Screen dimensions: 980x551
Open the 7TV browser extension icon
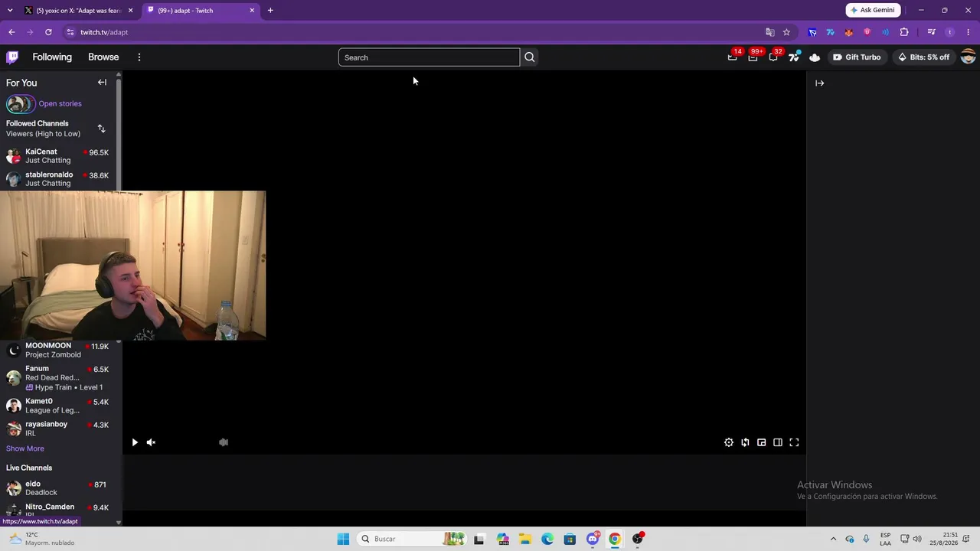[831, 32]
